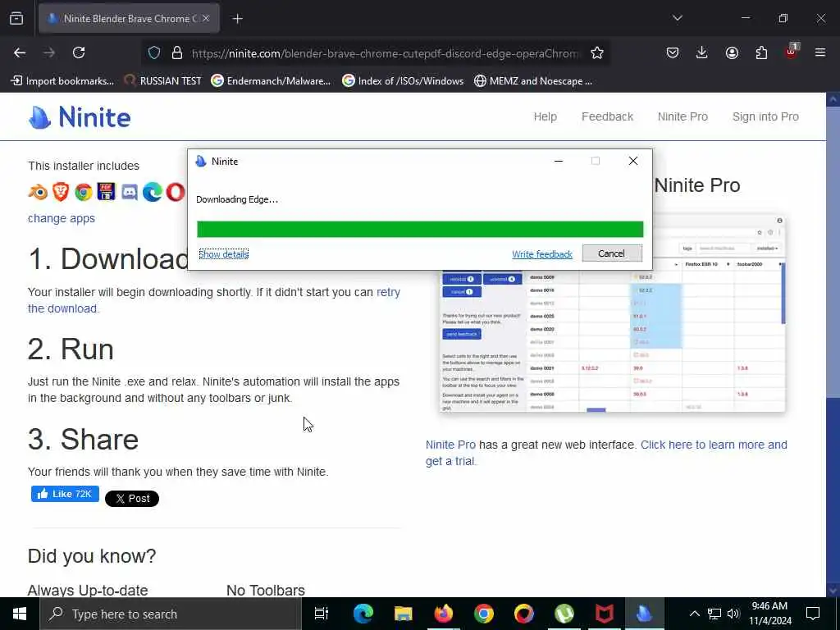
Task: Open McAfee from the taskbar
Action: pyautogui.click(x=605, y=614)
